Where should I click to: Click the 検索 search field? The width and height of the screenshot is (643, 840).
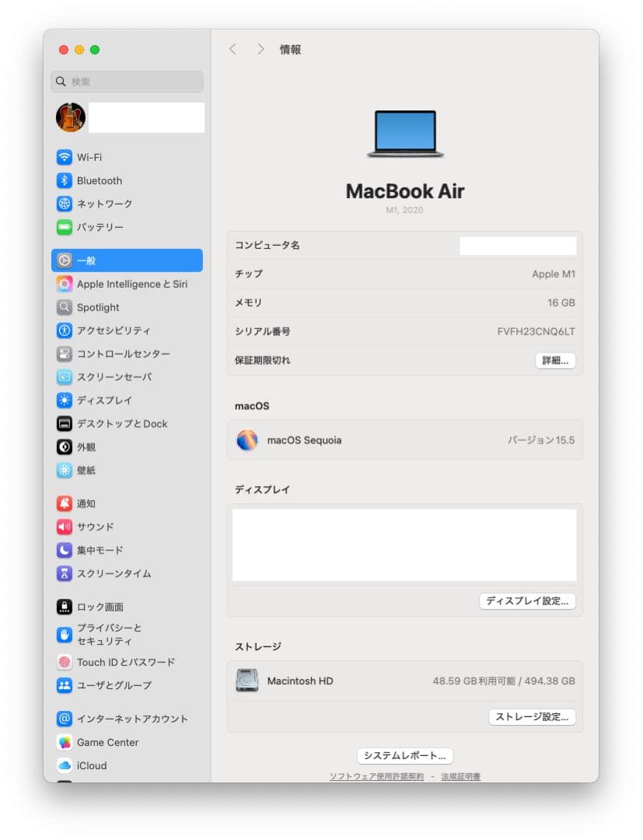tap(128, 82)
